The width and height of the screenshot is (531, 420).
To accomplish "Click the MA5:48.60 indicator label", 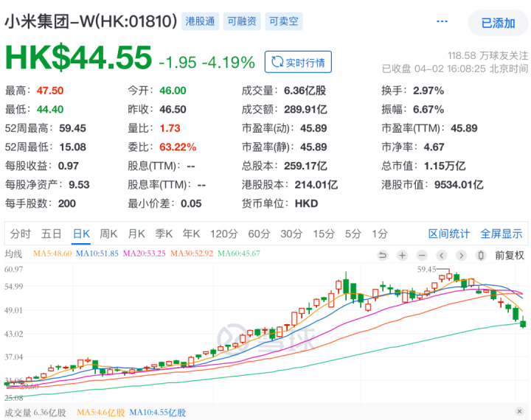I will [52, 253].
